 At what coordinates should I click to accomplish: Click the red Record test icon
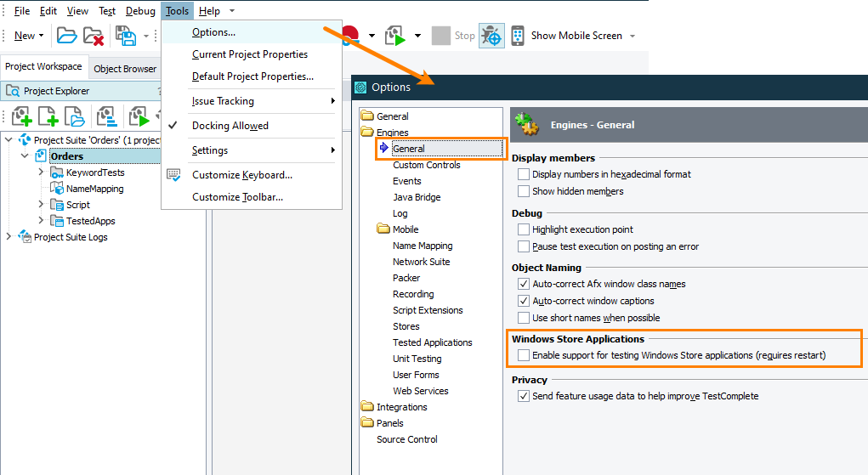(351, 34)
